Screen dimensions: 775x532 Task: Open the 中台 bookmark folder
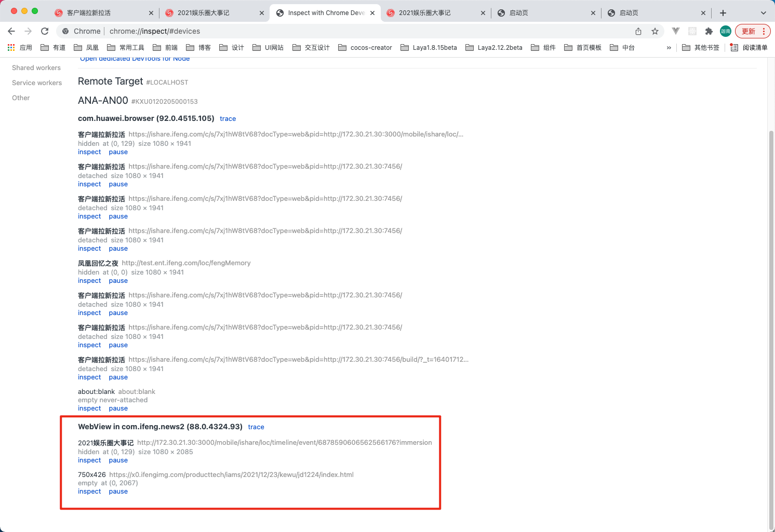[x=622, y=47]
